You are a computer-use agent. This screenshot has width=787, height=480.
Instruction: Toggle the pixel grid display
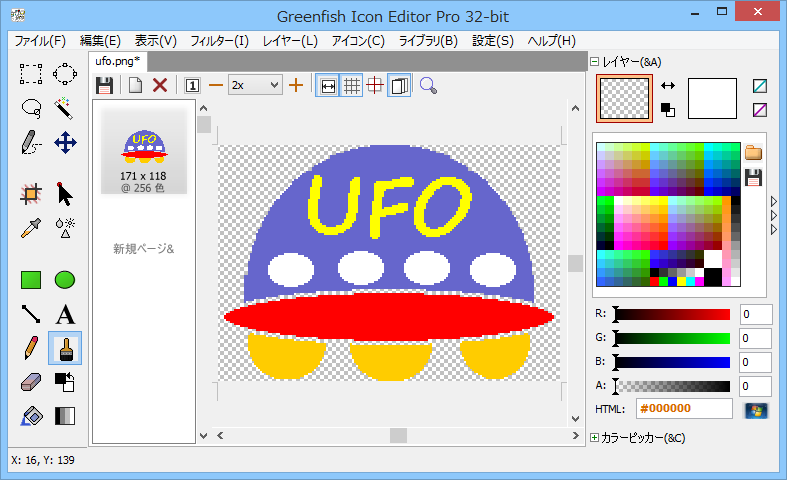[351, 86]
